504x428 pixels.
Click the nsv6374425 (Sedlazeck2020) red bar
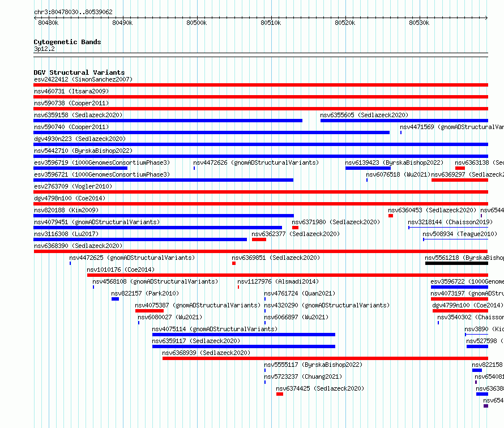tap(280, 394)
